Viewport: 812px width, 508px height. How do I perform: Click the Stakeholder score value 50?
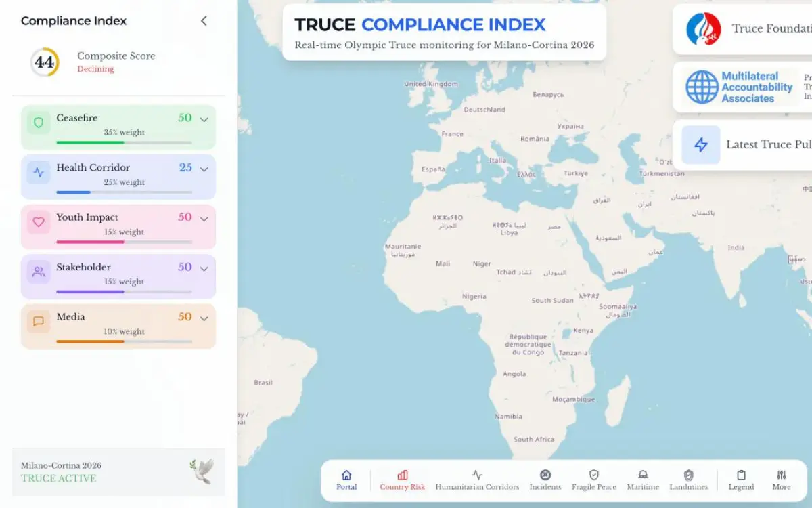tap(185, 267)
